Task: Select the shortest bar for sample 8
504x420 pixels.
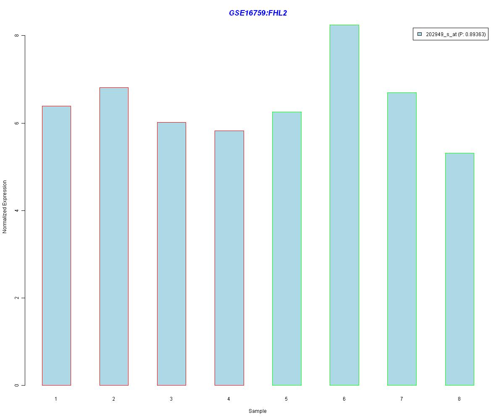Action: (x=459, y=269)
